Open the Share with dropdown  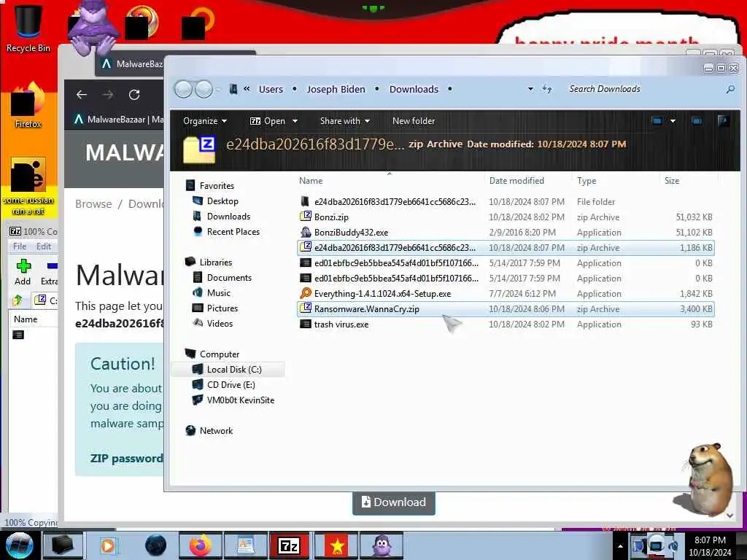point(345,121)
